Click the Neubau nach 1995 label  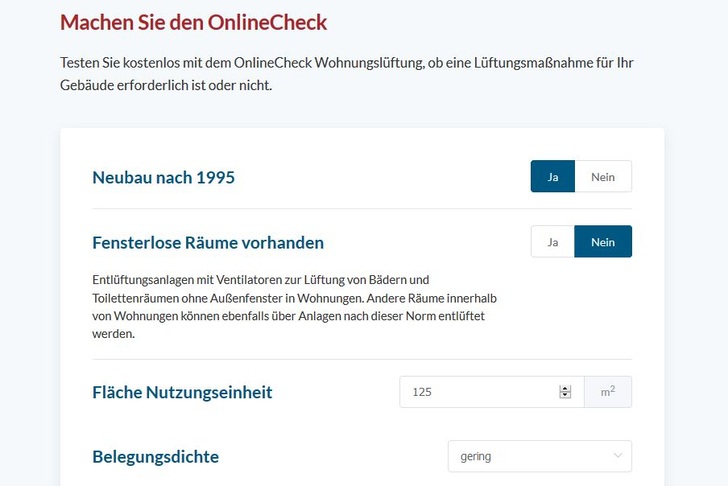click(x=163, y=178)
